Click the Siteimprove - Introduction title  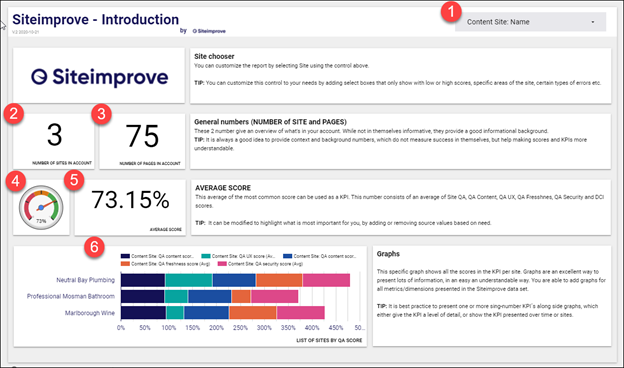(96, 19)
